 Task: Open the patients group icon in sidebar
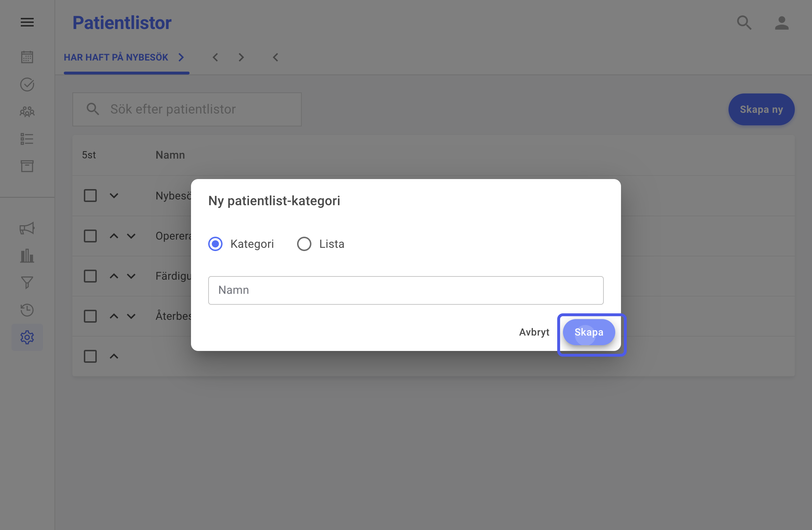point(27,112)
